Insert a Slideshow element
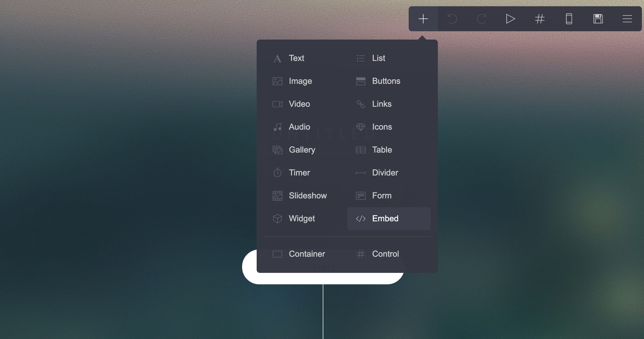The image size is (644, 339). [306, 196]
